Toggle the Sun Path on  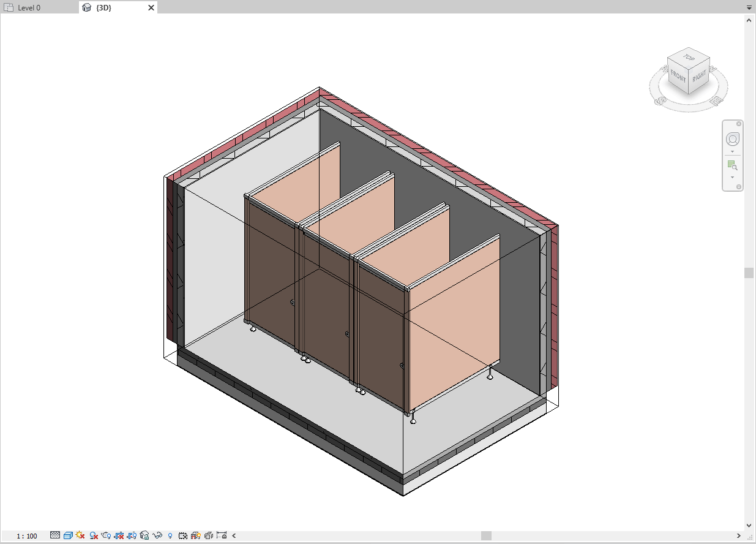(x=80, y=535)
